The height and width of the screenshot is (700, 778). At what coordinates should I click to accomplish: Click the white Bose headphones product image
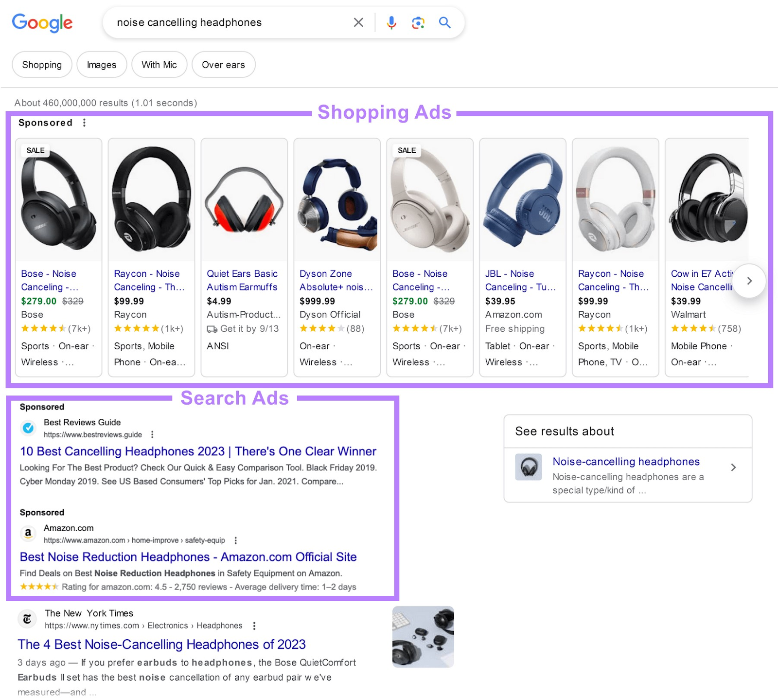(x=430, y=200)
